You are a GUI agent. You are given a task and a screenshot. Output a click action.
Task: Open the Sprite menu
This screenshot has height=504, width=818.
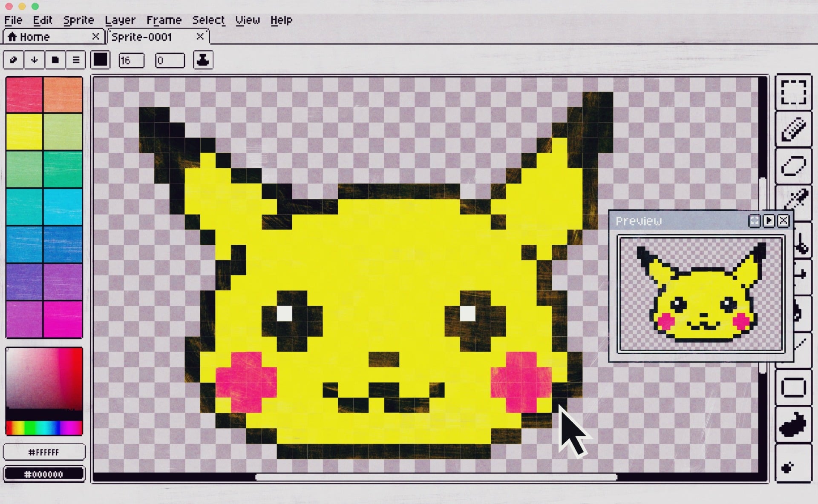(78, 20)
